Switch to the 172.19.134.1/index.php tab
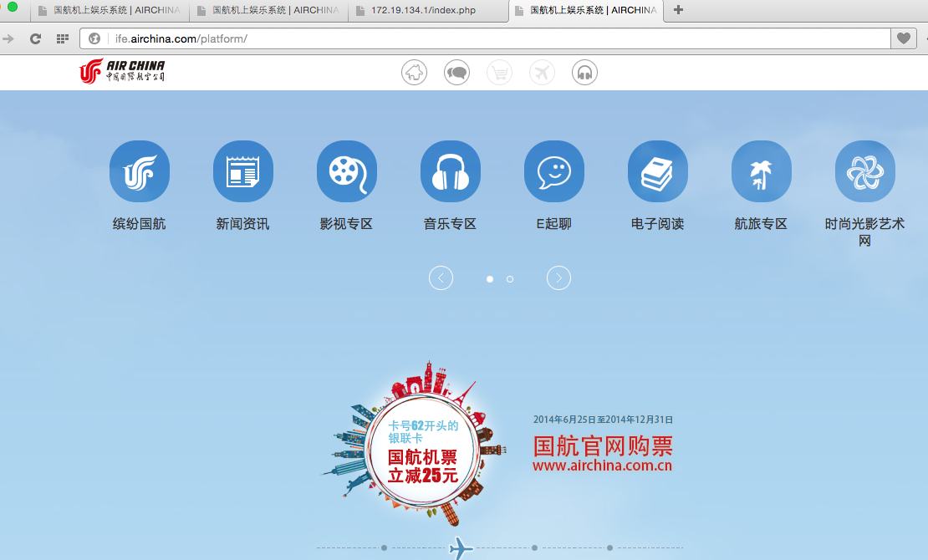This screenshot has width=928, height=560. coord(429,11)
